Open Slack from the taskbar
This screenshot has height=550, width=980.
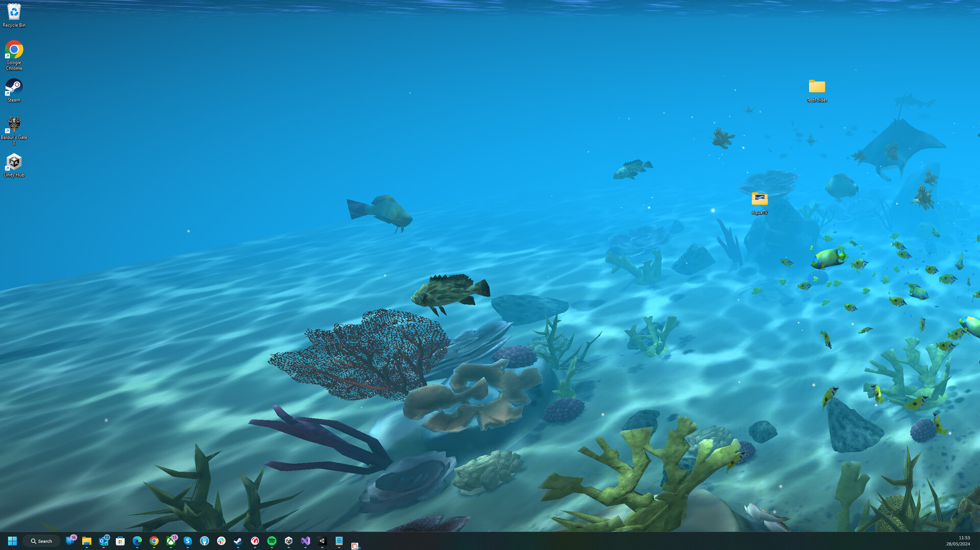[222, 541]
